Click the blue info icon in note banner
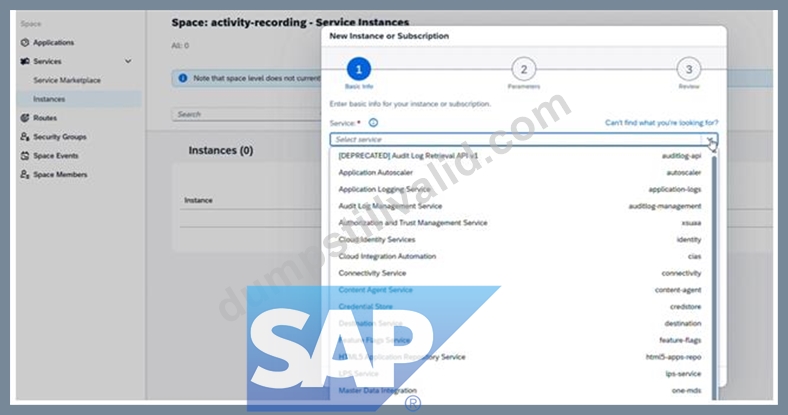788x415 pixels. (x=183, y=78)
